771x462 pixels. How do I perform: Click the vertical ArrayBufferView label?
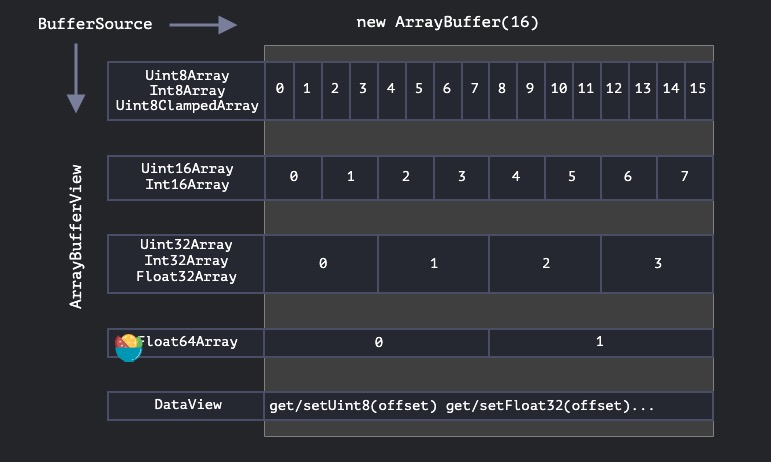tap(76, 236)
